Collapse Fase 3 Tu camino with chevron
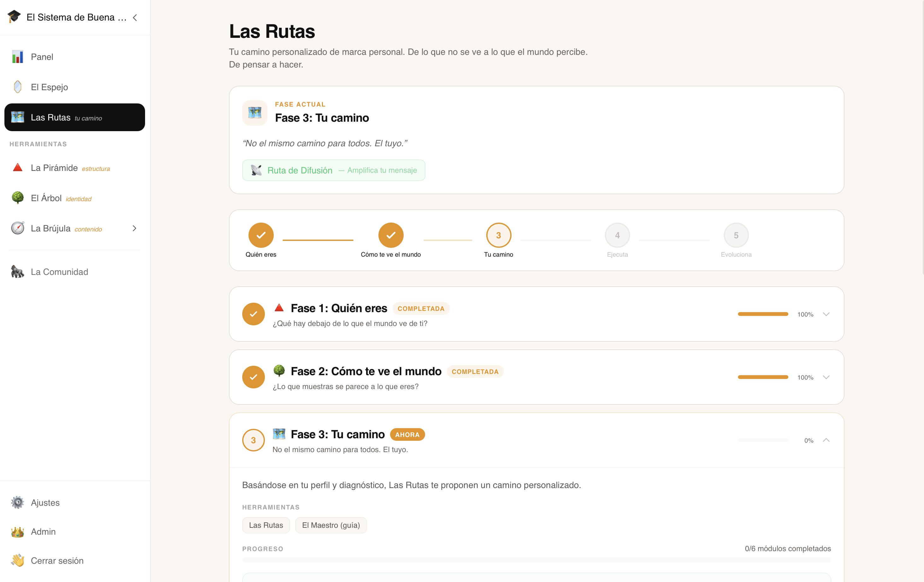 coord(826,440)
